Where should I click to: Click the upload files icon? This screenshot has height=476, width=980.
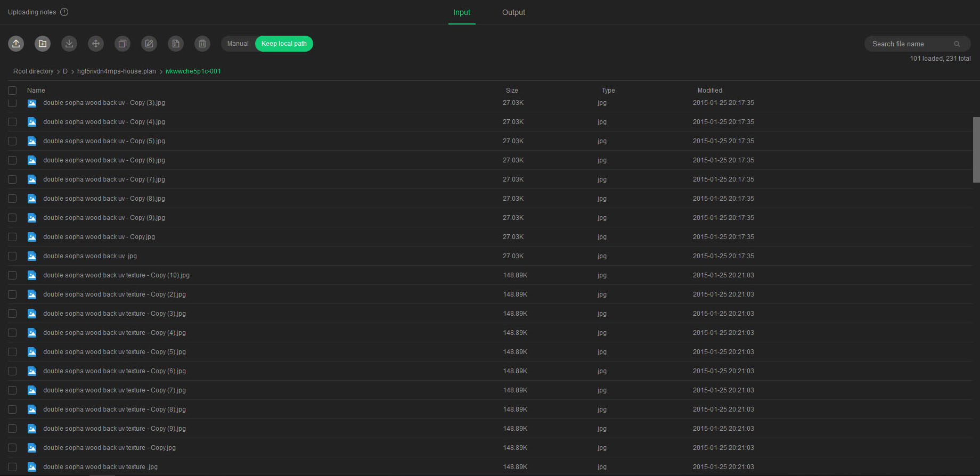(x=16, y=44)
